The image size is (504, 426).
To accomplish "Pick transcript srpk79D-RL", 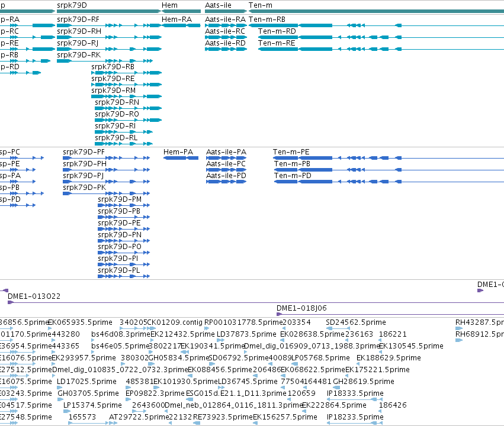I will [116, 138].
